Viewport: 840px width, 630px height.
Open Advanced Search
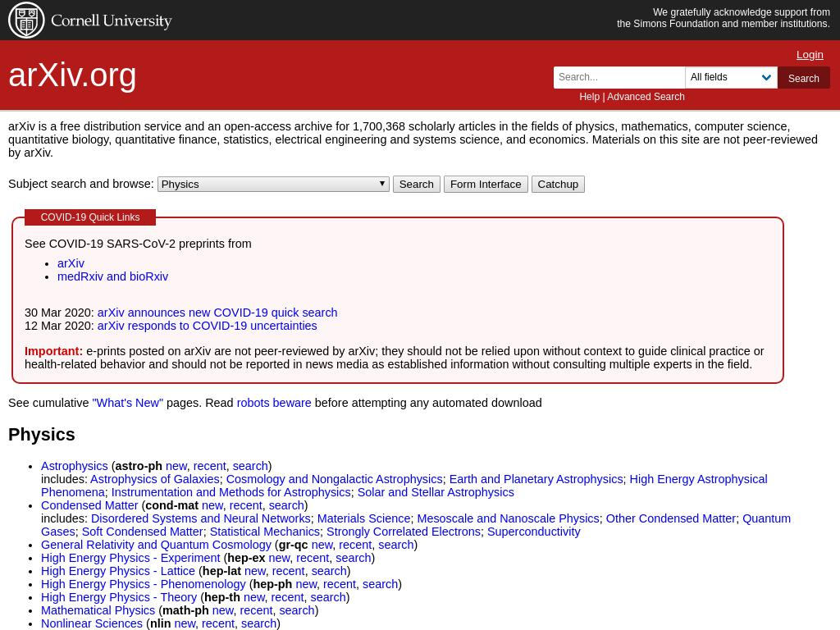[x=646, y=97]
